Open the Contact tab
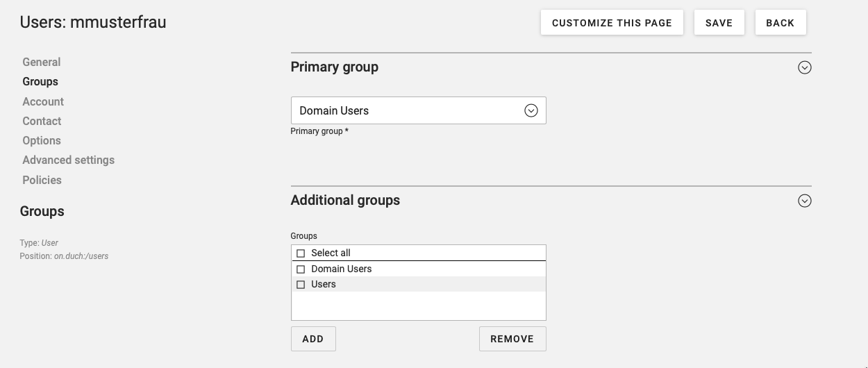This screenshot has height=368, width=868. (42, 121)
